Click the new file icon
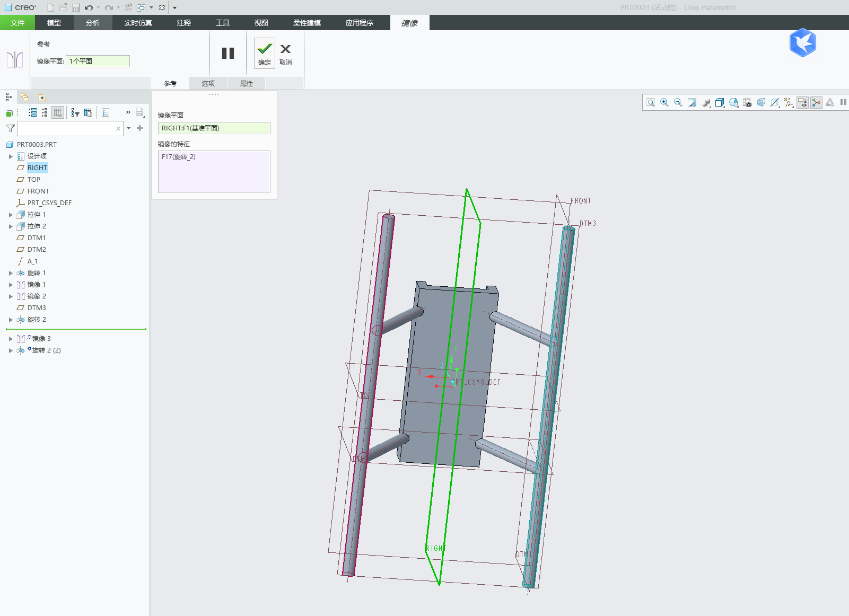 (x=50, y=7)
